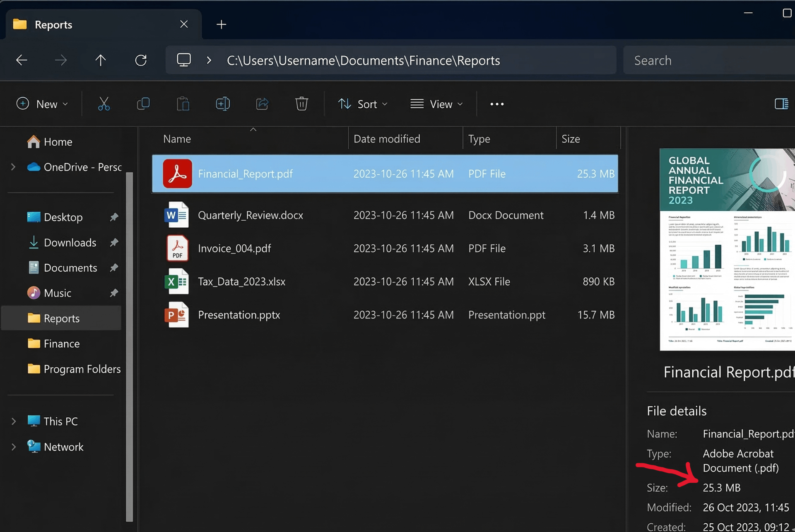Open the View dropdown
Image resolution: width=795 pixels, height=532 pixels.
tap(437, 104)
